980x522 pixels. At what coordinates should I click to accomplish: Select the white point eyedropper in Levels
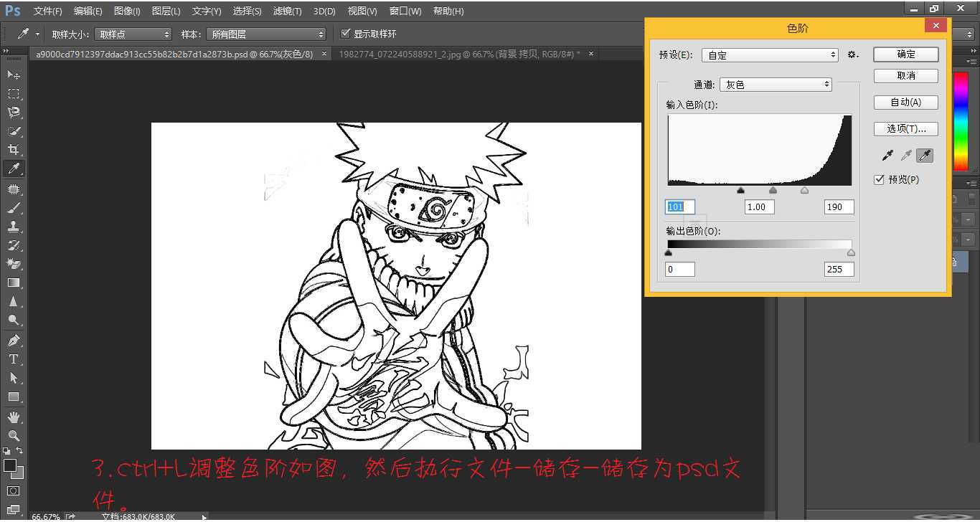pos(924,155)
